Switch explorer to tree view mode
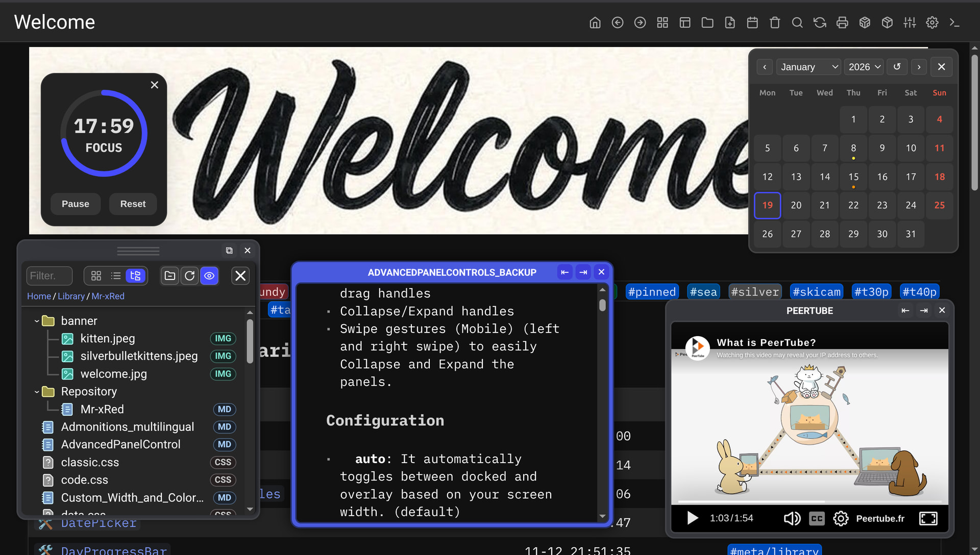This screenshot has width=980, height=555. click(x=135, y=276)
